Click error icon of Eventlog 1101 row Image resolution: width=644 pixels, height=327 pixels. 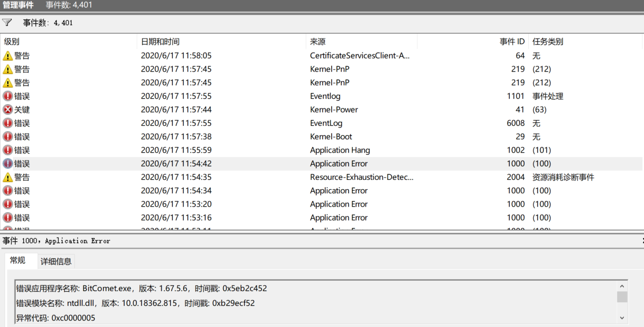[x=8, y=96]
